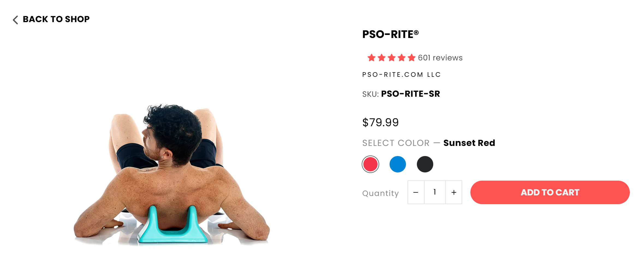The image size is (644, 276).
Task: Increase quantity with plus button
Action: pyautogui.click(x=454, y=192)
